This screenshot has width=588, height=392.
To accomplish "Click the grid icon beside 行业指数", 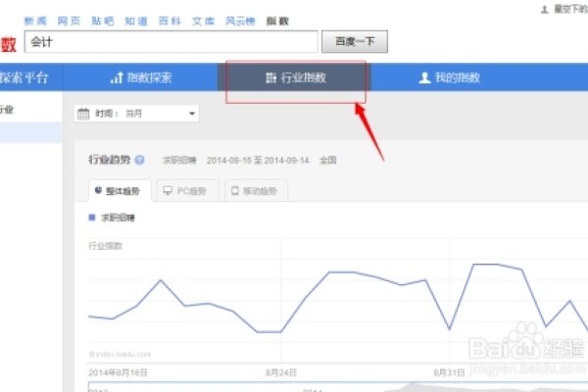I will 271,78.
